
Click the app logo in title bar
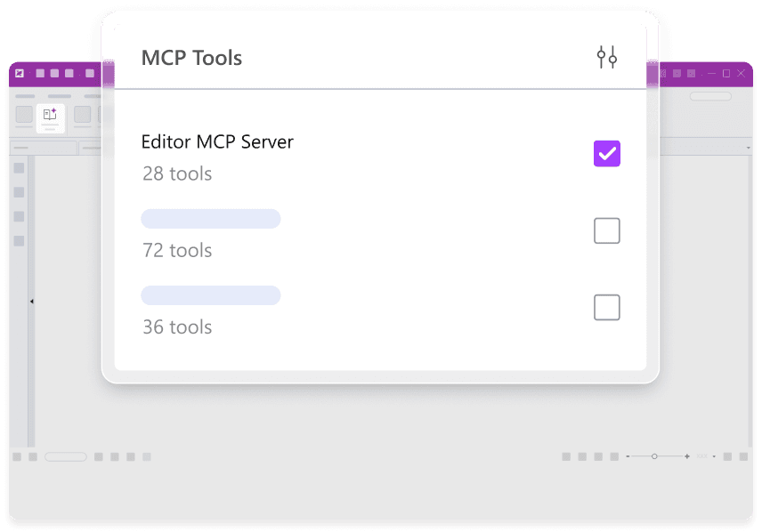tap(20, 73)
